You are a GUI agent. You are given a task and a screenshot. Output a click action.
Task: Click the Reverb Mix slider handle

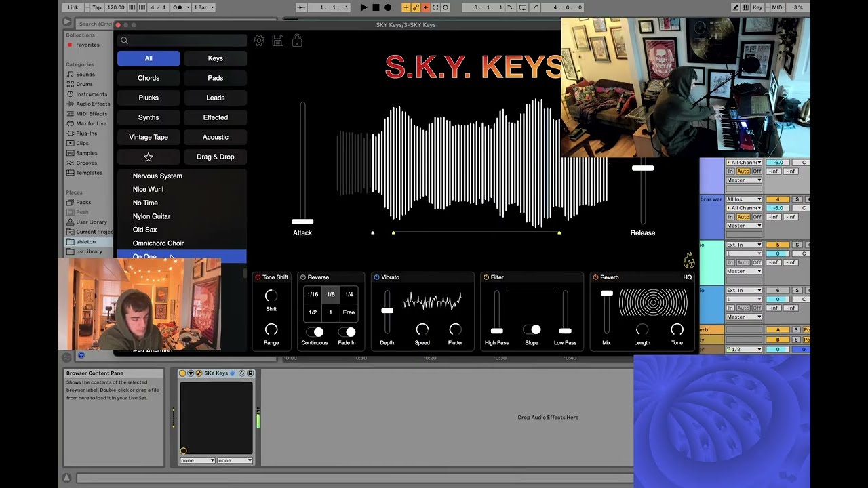click(x=607, y=293)
